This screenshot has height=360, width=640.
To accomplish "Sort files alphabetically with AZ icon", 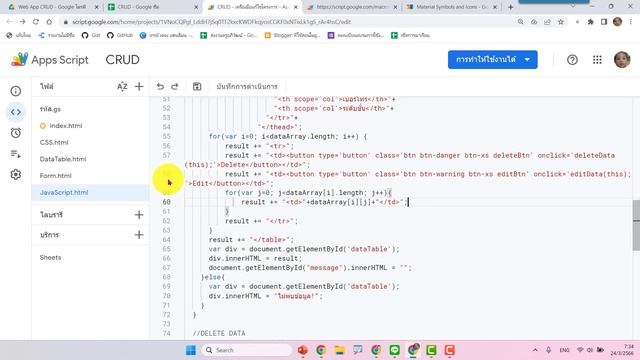I will tap(122, 87).
